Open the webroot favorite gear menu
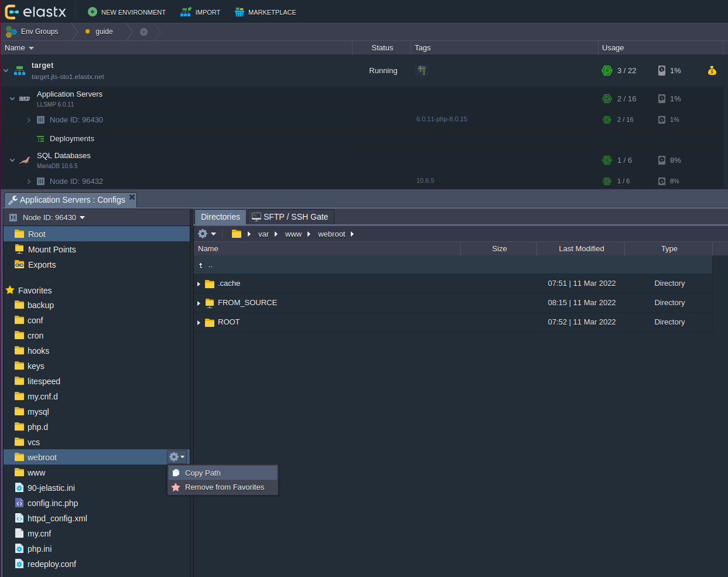 click(176, 457)
